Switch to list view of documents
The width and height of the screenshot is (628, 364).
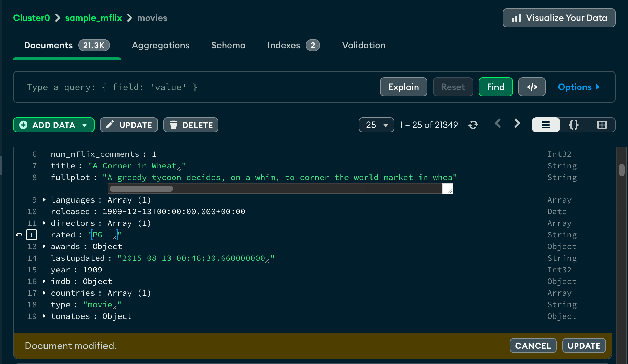click(546, 125)
